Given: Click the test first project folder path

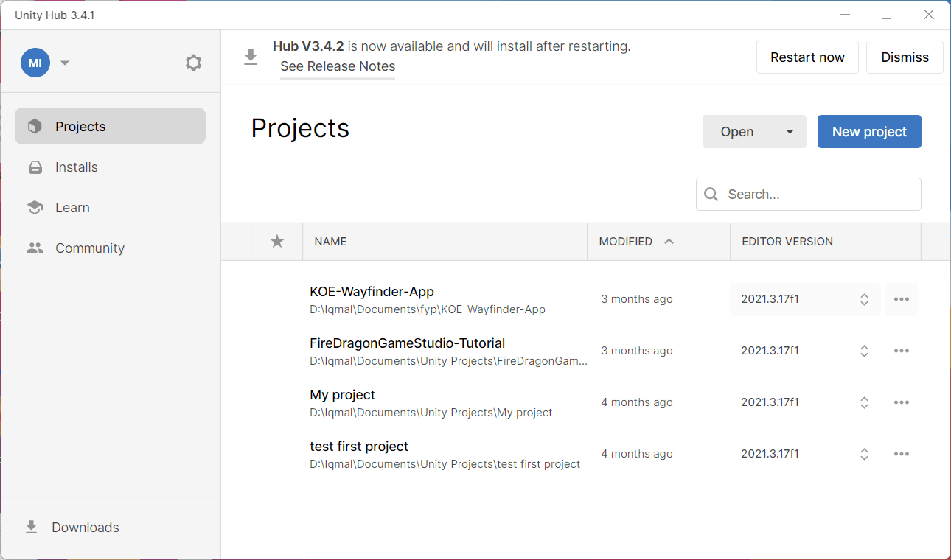Looking at the screenshot, I should pos(445,464).
